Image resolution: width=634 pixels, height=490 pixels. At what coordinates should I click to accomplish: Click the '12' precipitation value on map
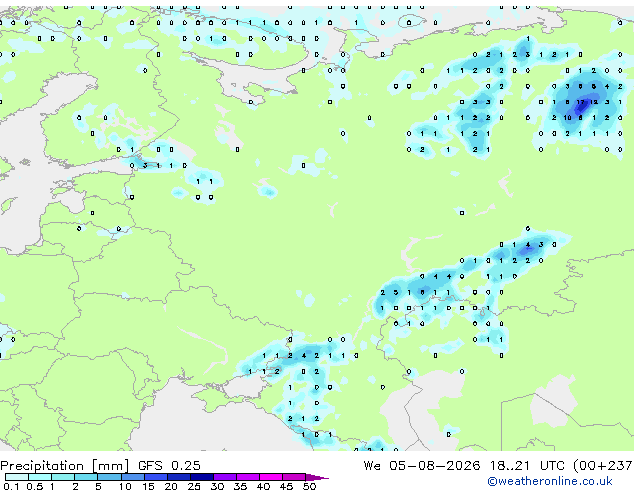click(594, 102)
